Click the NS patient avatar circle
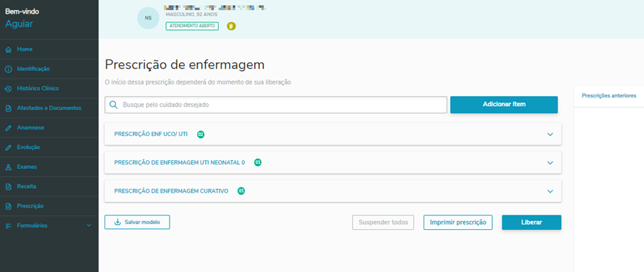Viewport: 644px width, 272px height. 148,18
